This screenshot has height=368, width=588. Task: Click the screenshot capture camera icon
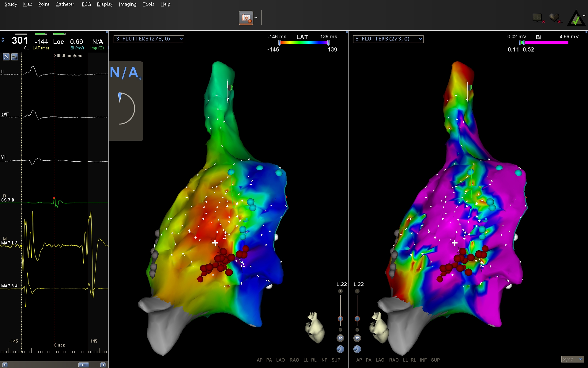click(246, 18)
